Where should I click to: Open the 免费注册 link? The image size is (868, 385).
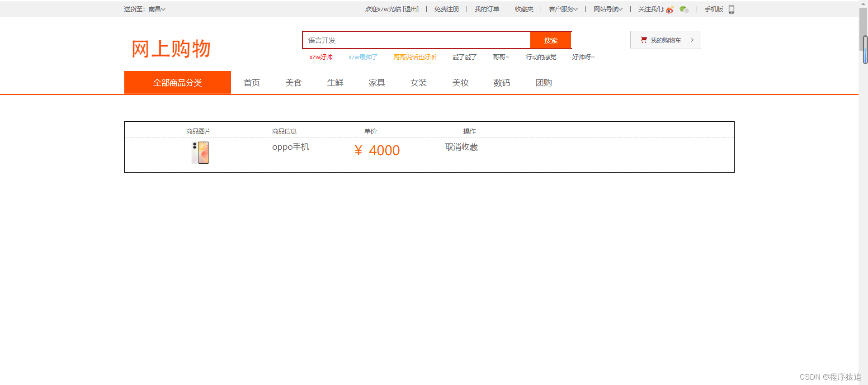point(447,9)
